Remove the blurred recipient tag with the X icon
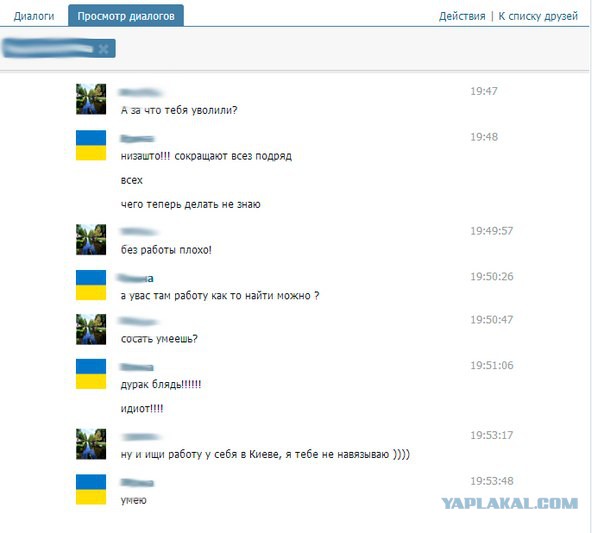 point(103,49)
